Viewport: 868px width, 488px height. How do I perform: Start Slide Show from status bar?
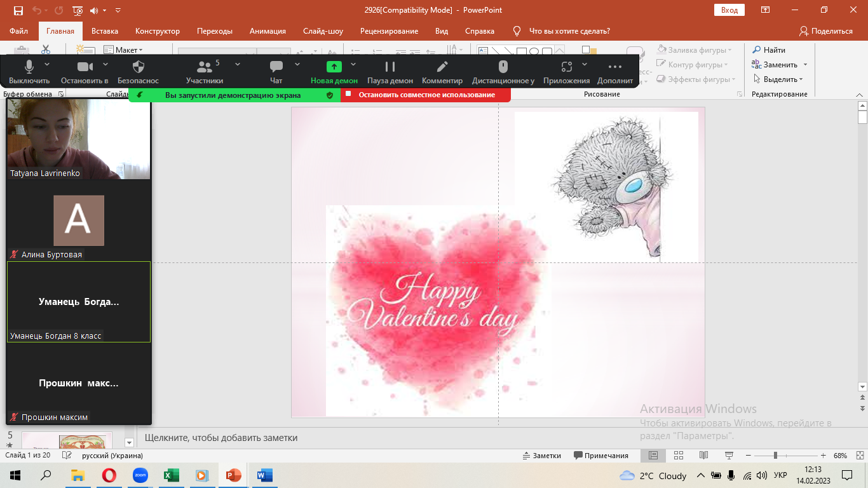tap(728, 456)
